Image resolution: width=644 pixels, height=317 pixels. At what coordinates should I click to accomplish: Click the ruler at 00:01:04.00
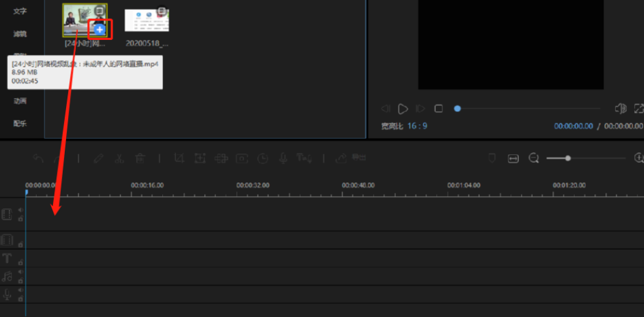click(x=464, y=186)
